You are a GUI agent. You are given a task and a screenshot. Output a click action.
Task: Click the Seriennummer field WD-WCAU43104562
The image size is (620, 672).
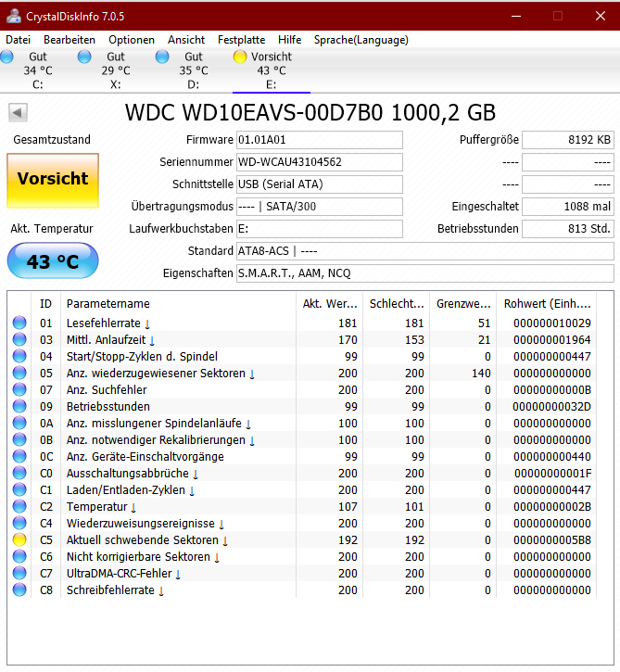320,162
